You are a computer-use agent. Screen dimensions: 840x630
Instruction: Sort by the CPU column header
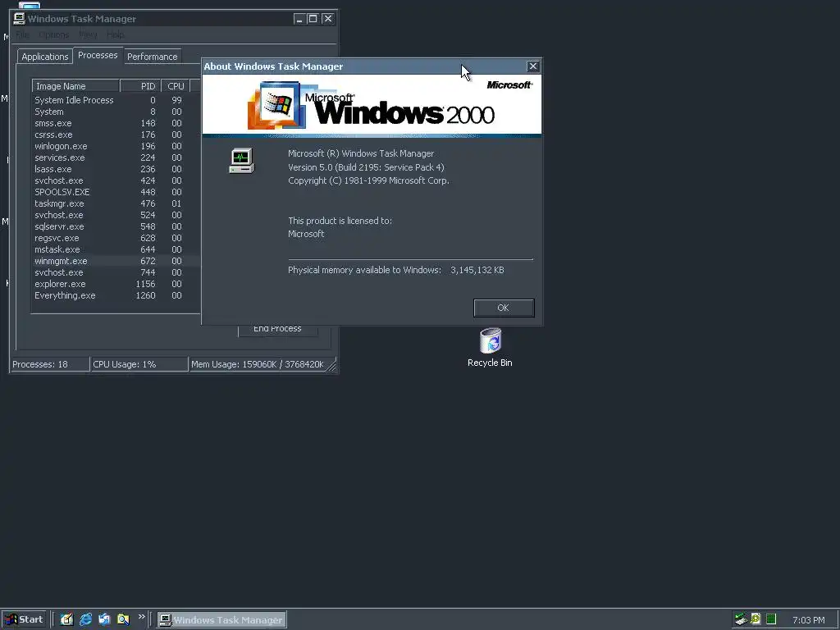click(x=176, y=85)
